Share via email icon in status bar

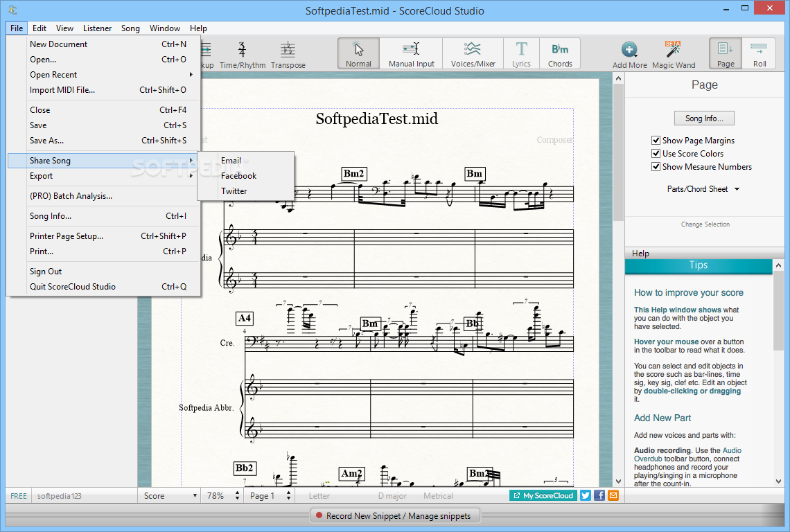coord(613,496)
